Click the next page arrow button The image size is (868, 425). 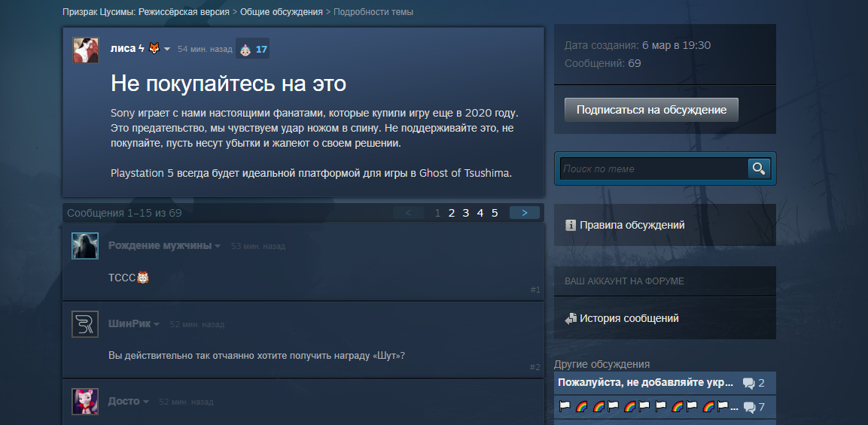(x=524, y=213)
